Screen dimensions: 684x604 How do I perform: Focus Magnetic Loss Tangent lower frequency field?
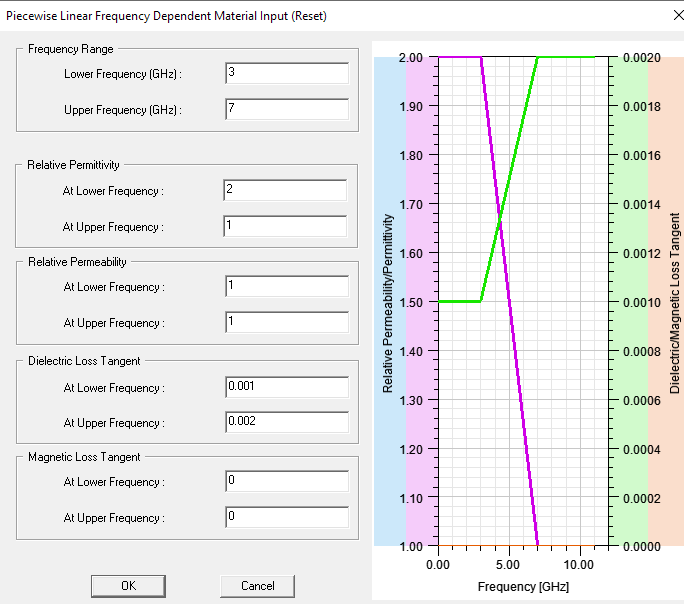click(x=286, y=482)
